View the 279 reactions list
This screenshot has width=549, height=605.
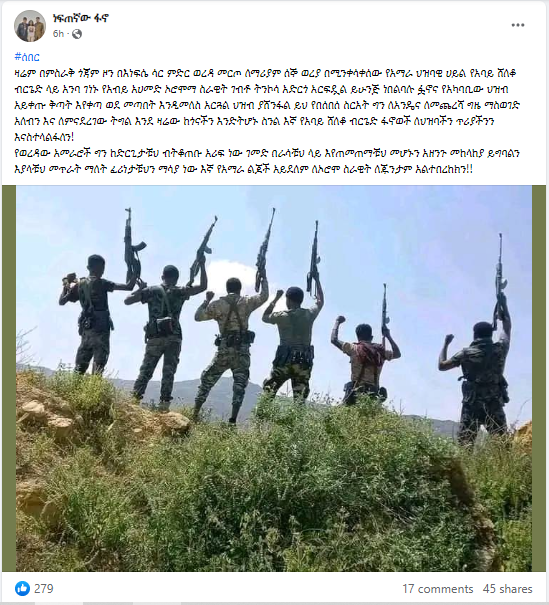[x=44, y=589]
